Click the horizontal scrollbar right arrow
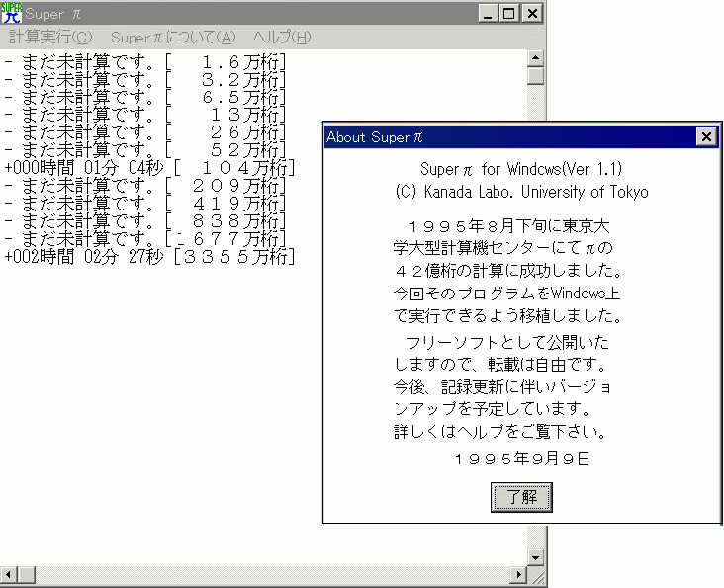Viewport: 724px width, 588px height. pos(518,574)
